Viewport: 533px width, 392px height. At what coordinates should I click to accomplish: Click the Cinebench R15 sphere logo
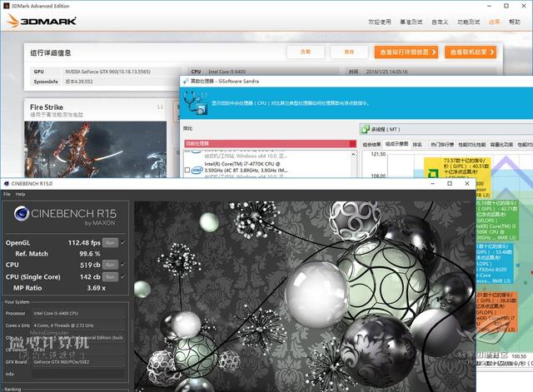22,213
